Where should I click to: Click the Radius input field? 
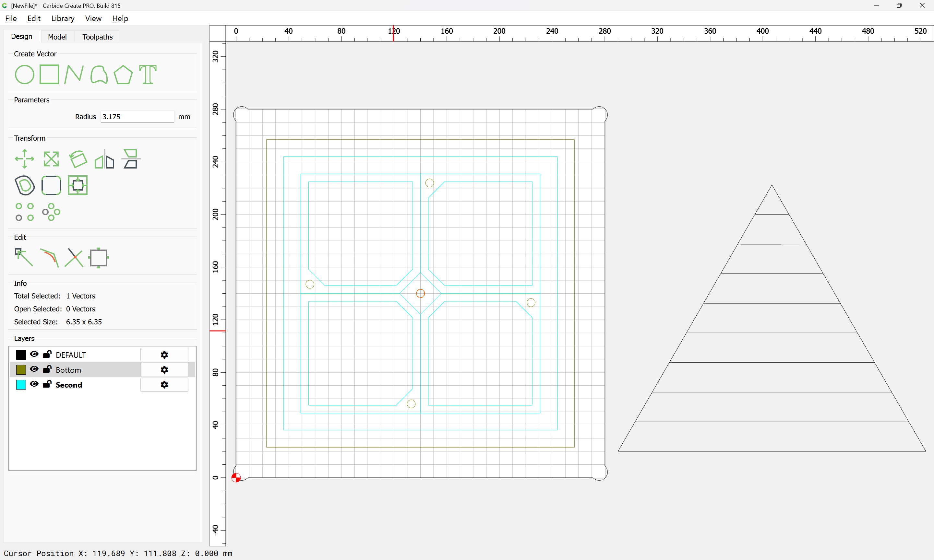[x=137, y=117]
